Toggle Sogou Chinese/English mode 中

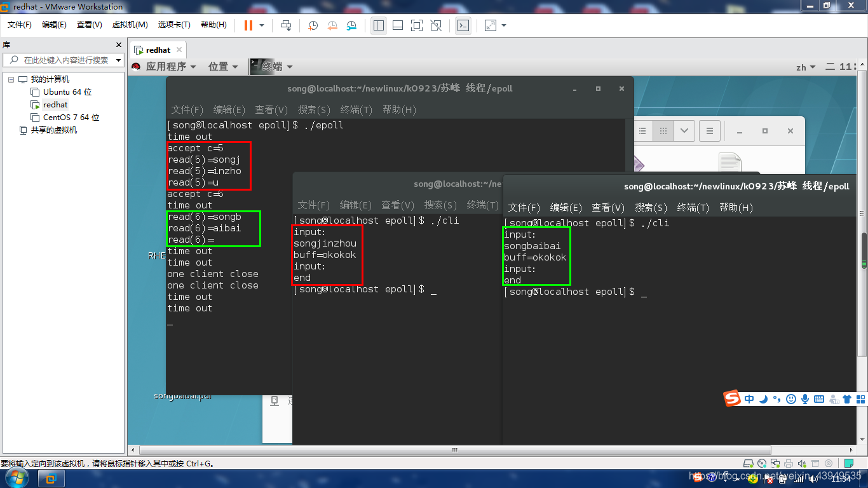coord(750,399)
